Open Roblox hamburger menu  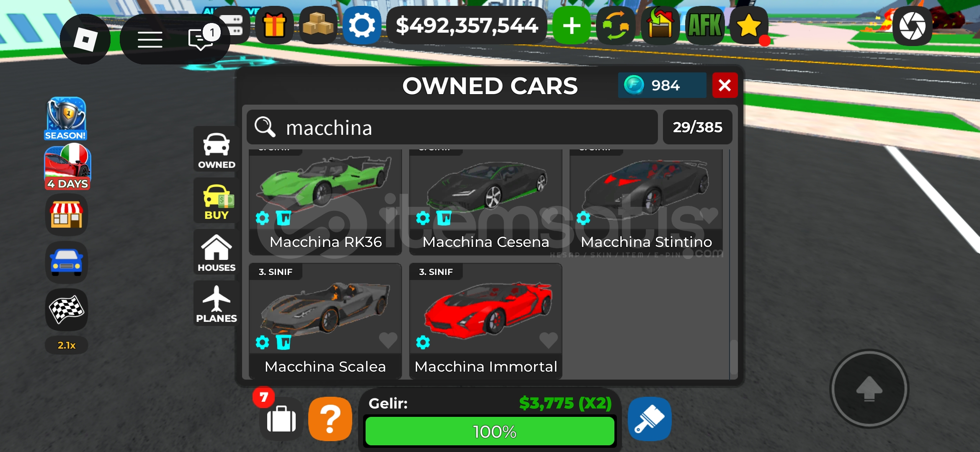pos(150,40)
